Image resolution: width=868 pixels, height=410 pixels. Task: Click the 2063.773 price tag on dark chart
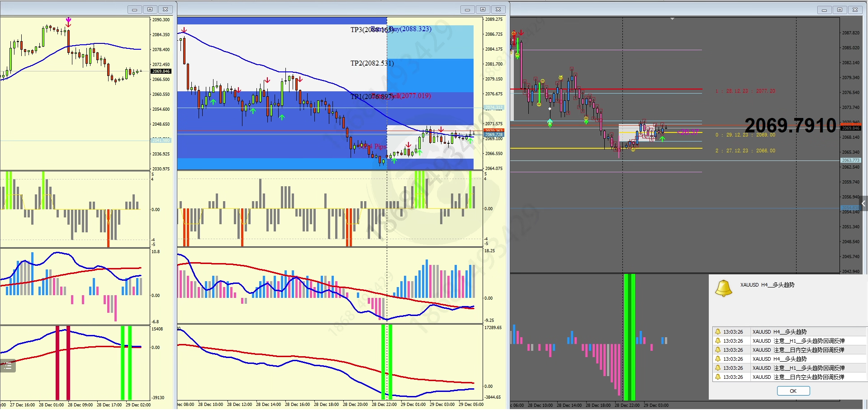[x=851, y=160]
